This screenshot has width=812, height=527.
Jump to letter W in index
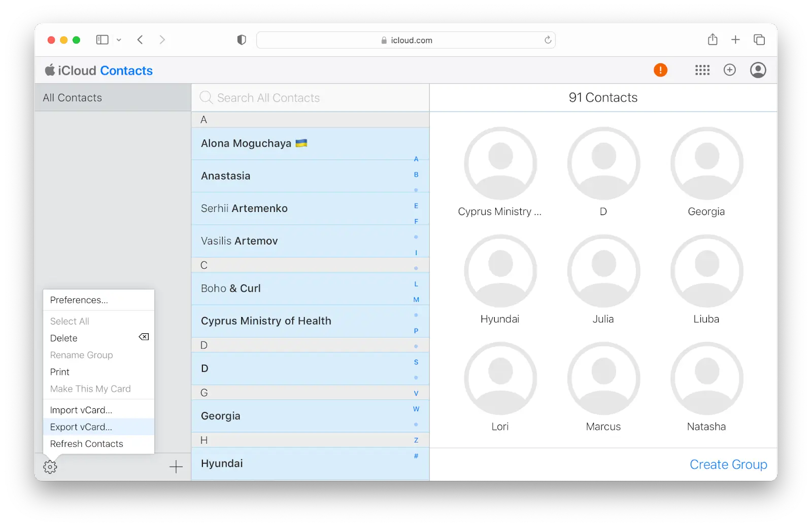416,409
